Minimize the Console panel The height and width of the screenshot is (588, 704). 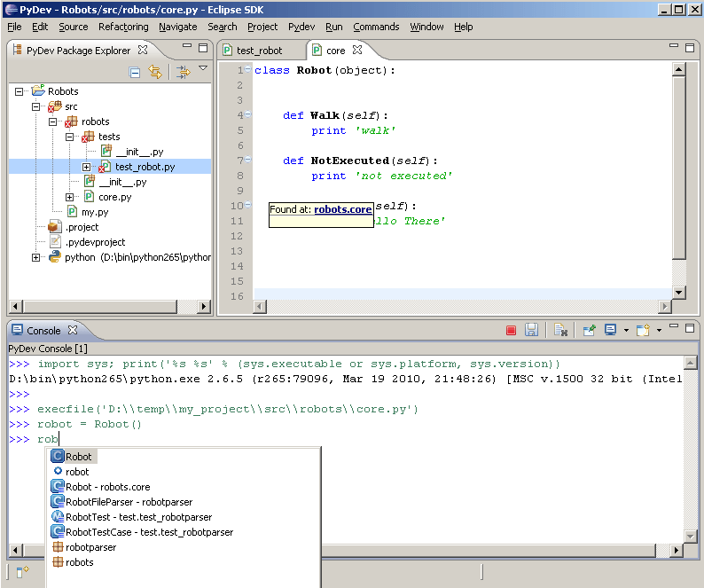pos(674,325)
